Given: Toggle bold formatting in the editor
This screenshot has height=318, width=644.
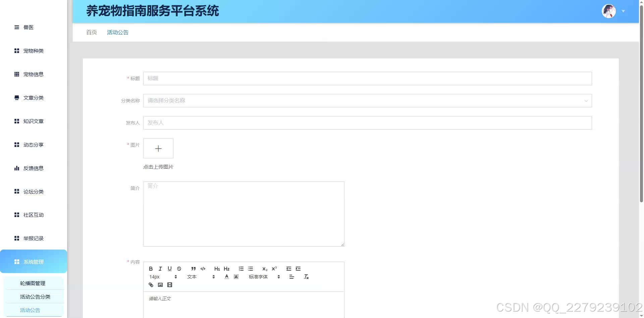Looking at the screenshot, I should [151, 269].
